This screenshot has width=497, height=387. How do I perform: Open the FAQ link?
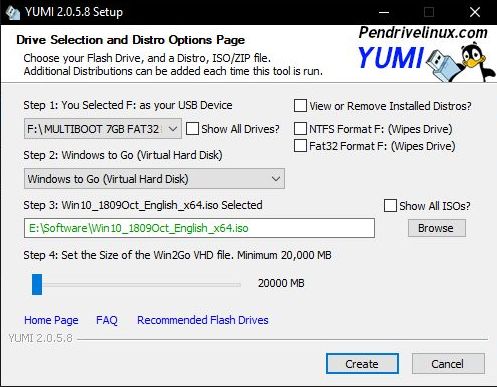[x=107, y=320]
